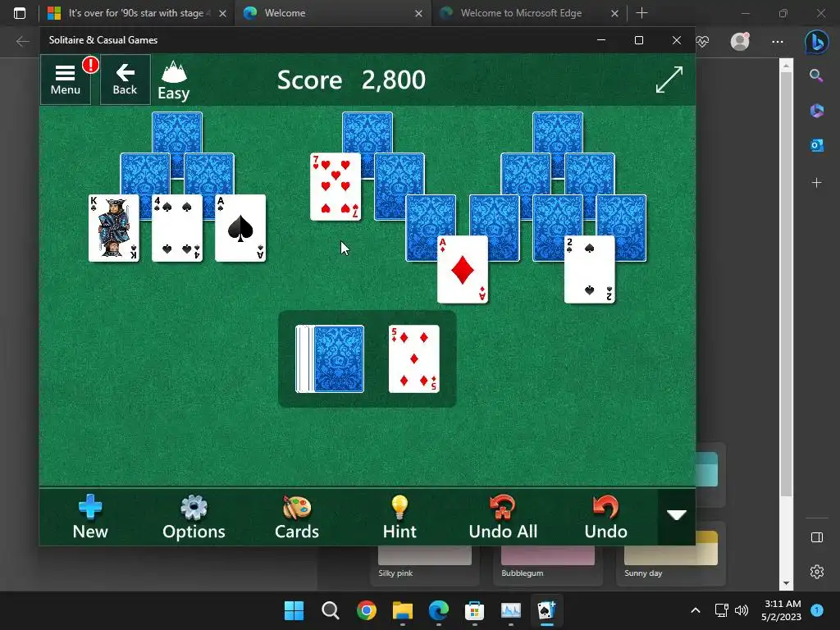This screenshot has height=630, width=840.
Task: Add a sidebar app with plus
Action: click(816, 183)
